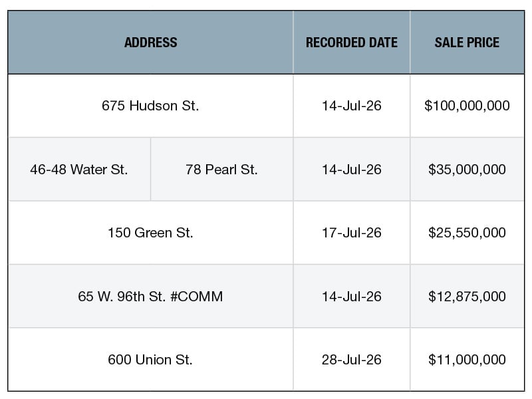Click the 96th St. row's 14-Jul-26 date
The width and height of the screenshot is (532, 399).
point(352,296)
